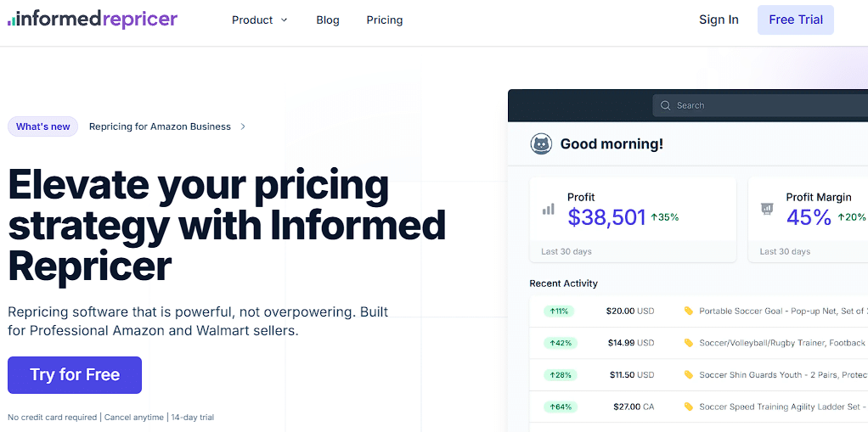Click the tag icon beside Portable Soccer Goal
Image resolution: width=868 pixels, height=432 pixels.
pyautogui.click(x=689, y=311)
